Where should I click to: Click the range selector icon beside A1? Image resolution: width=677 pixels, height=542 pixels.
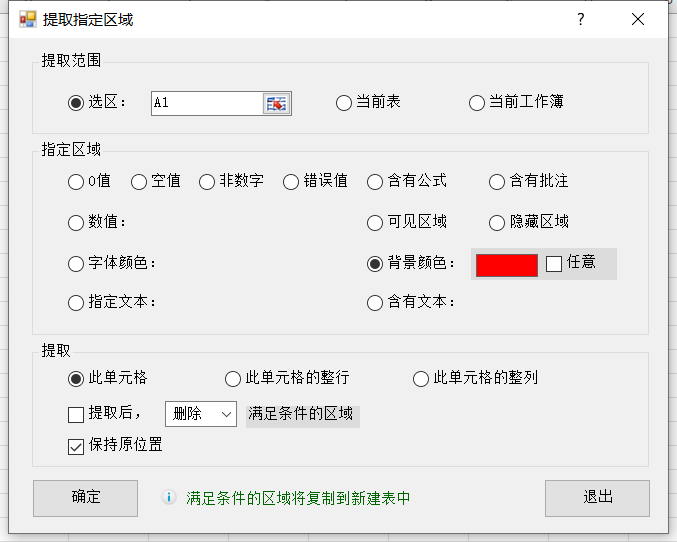[x=275, y=103]
